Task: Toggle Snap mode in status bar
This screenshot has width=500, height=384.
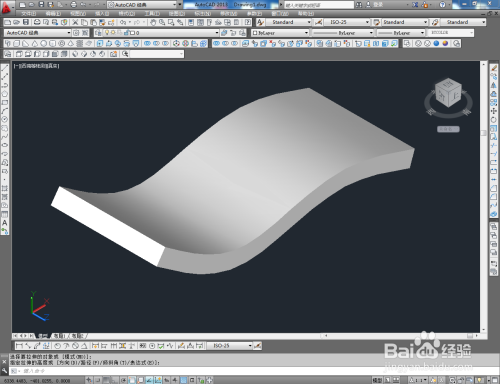Action: pyautogui.click(x=98, y=380)
